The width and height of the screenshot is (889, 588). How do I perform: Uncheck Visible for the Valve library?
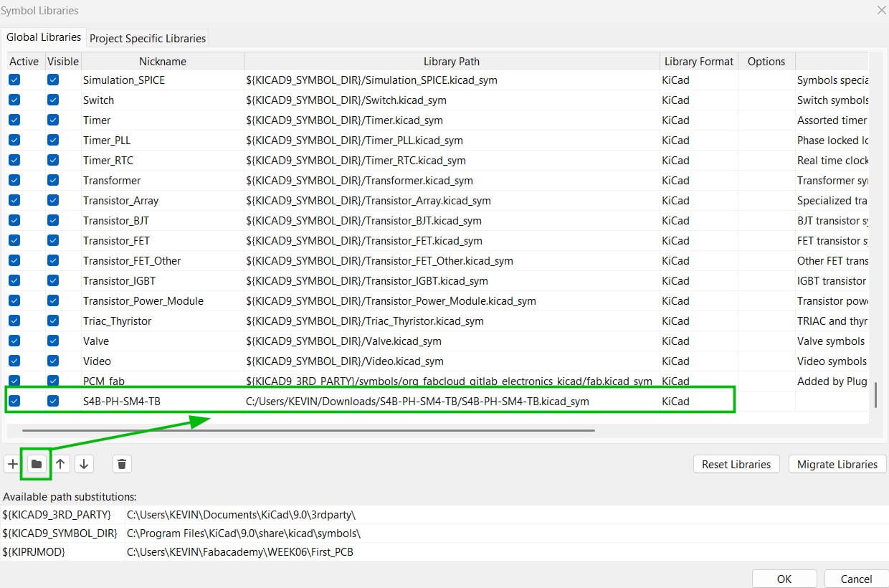[52, 341]
